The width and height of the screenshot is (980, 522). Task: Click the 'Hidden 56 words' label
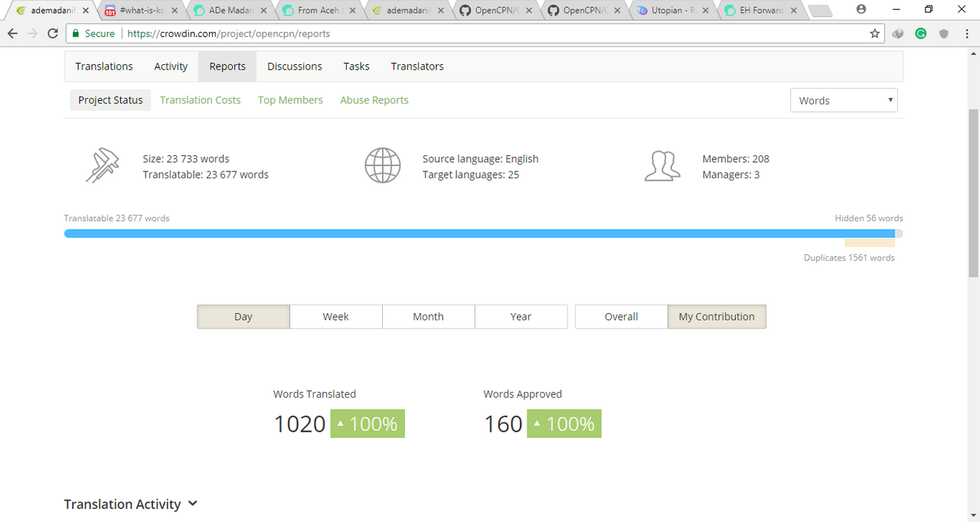click(x=869, y=218)
